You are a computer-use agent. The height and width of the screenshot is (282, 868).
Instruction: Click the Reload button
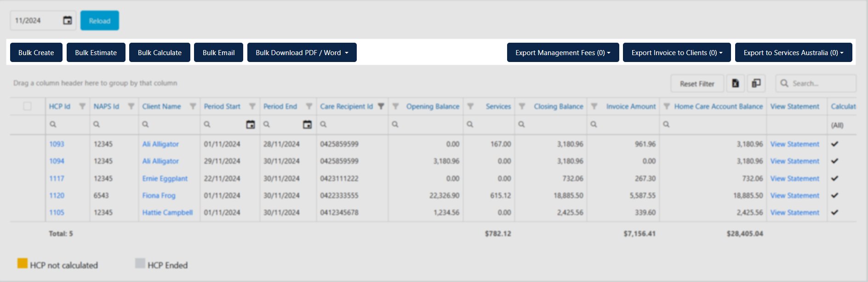[100, 21]
